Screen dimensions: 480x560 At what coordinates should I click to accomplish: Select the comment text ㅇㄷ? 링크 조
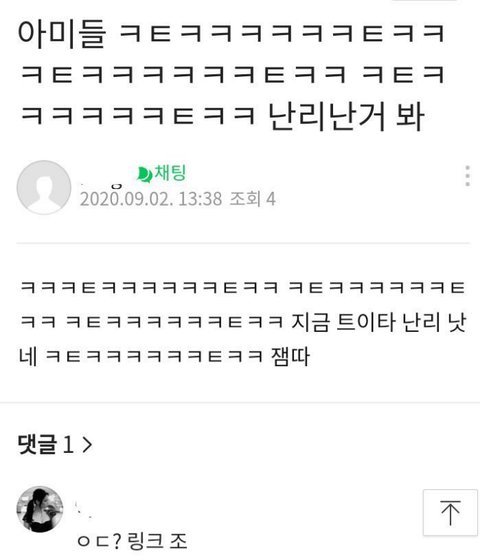tap(132, 541)
